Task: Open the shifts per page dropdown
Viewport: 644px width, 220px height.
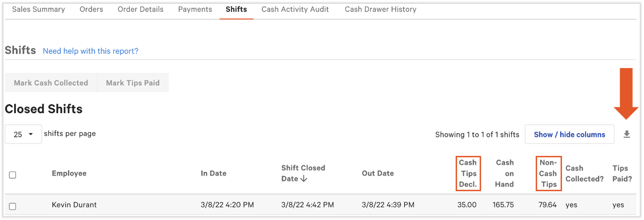Action: click(x=23, y=134)
